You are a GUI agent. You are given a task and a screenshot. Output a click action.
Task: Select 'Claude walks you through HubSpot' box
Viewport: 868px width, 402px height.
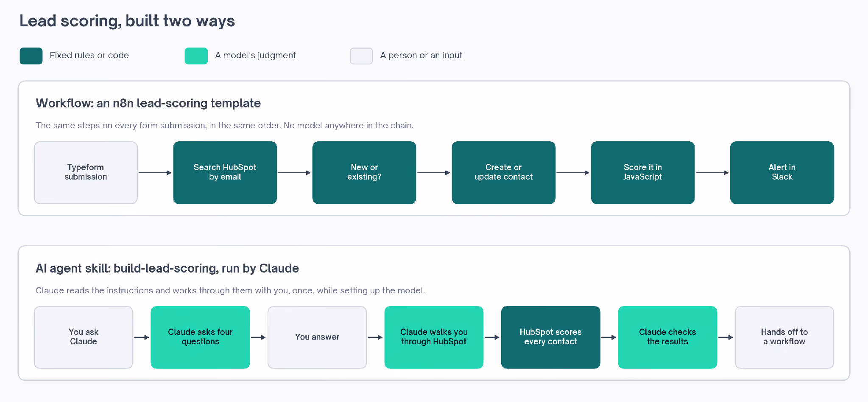click(x=434, y=337)
